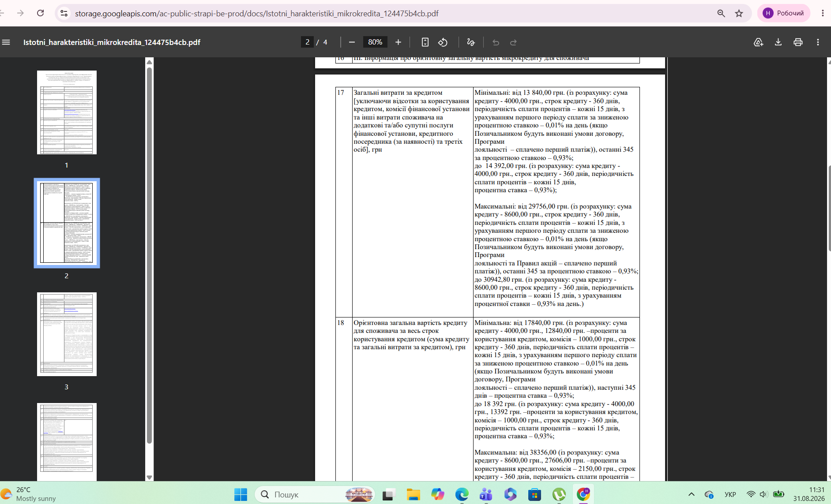Select the draw annotation tool
The height and width of the screenshot is (504, 831).
[x=471, y=42]
